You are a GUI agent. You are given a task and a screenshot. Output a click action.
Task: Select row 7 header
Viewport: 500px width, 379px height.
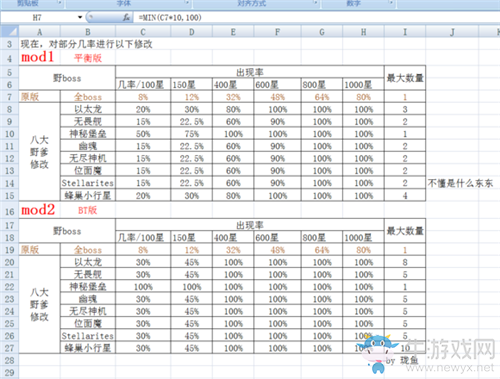point(10,97)
